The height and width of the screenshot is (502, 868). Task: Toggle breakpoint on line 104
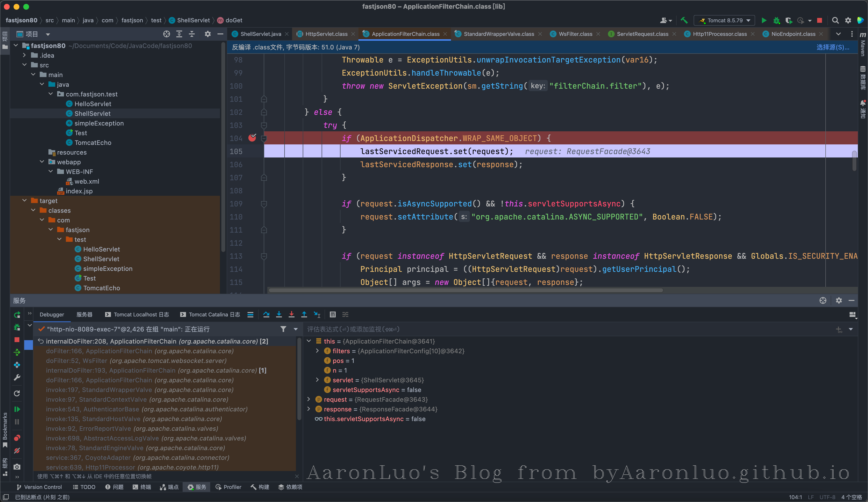point(252,138)
